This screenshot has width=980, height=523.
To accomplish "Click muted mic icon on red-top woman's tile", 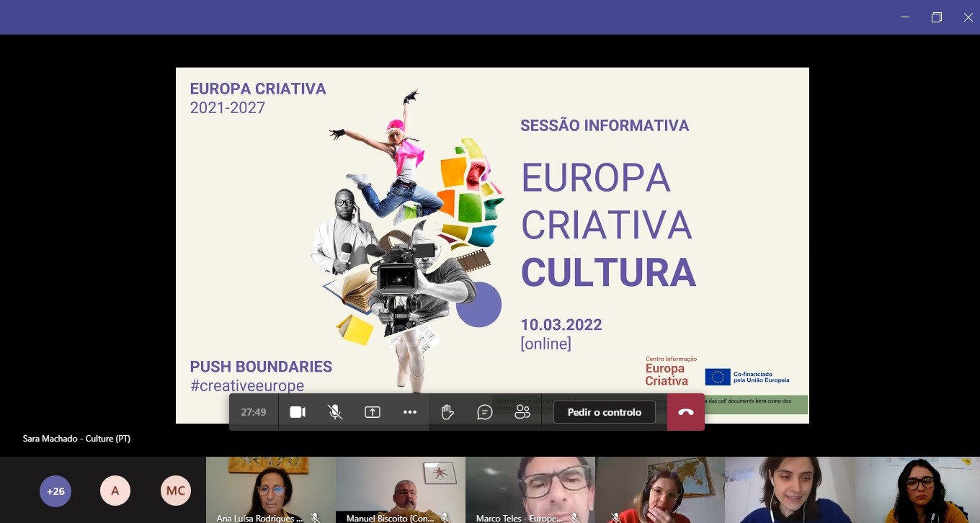I will [615, 517].
